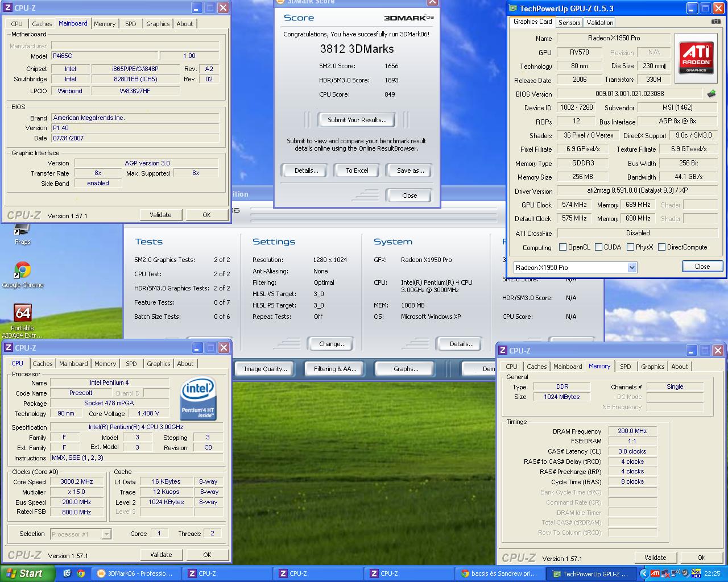Toggle the DirectCompute checkbox in GPU-Z
Image resolution: width=728 pixels, height=582 pixels.
[x=662, y=247]
